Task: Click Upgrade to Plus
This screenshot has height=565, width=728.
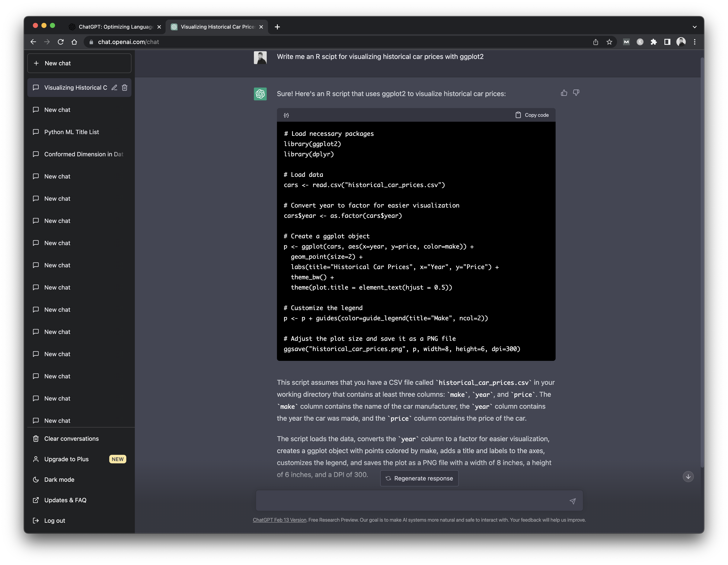Action: click(x=79, y=459)
